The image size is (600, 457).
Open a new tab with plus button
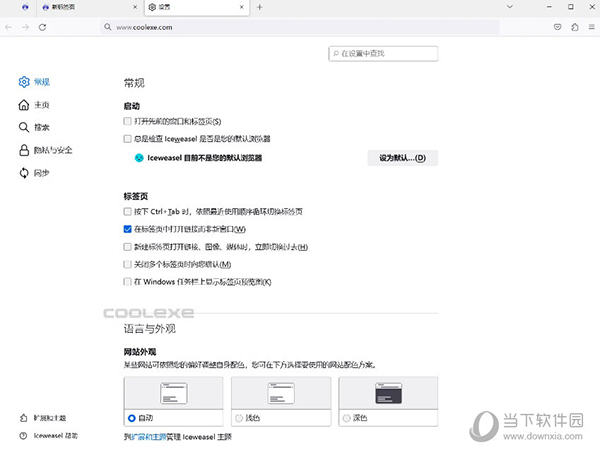click(259, 7)
